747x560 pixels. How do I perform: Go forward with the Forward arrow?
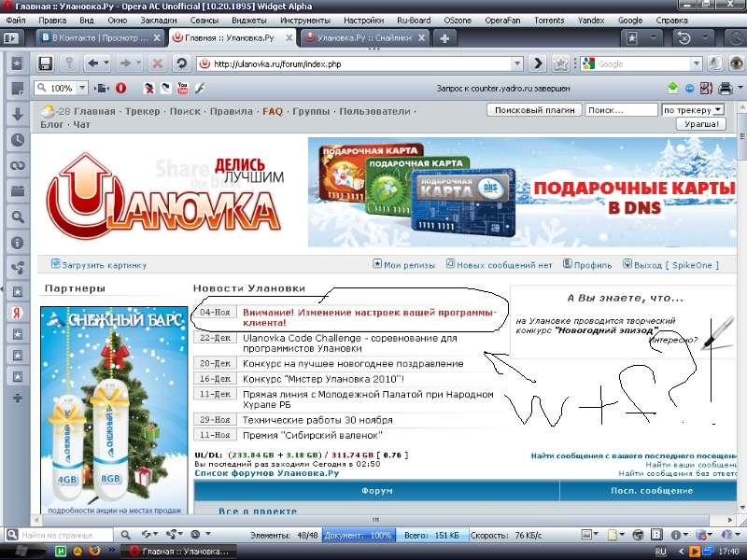125,63
